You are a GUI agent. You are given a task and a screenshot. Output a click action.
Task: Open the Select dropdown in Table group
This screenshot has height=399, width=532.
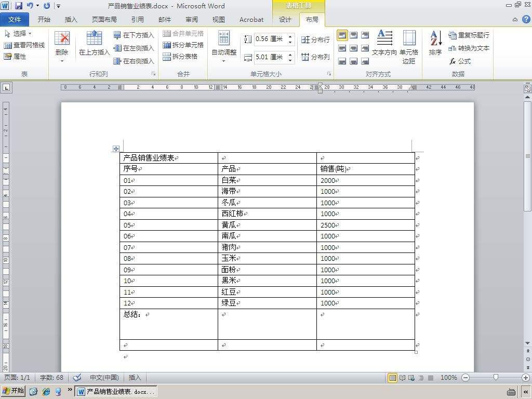(x=18, y=34)
